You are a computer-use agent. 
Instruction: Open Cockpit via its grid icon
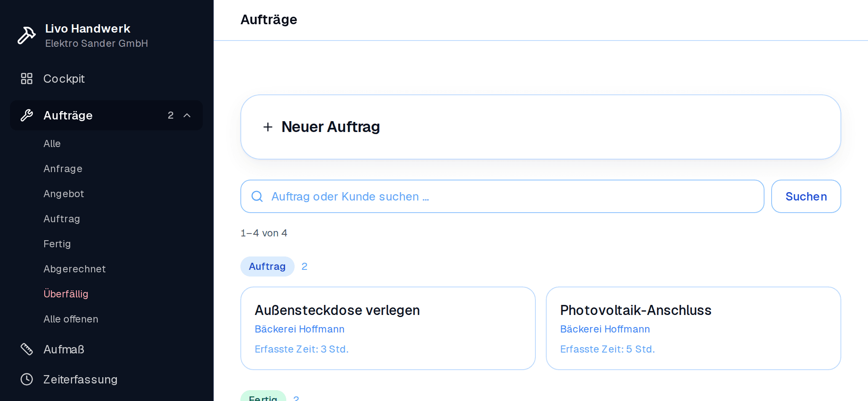click(27, 79)
